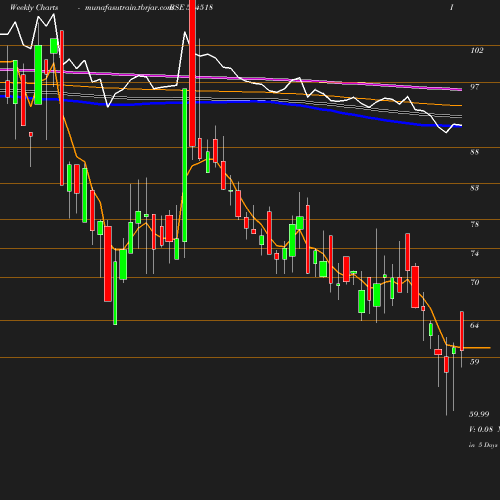Image resolution: width=500 pixels, height=500 pixels.
Task: Click the 74 price axis label
Action: pyautogui.click(x=474, y=253)
